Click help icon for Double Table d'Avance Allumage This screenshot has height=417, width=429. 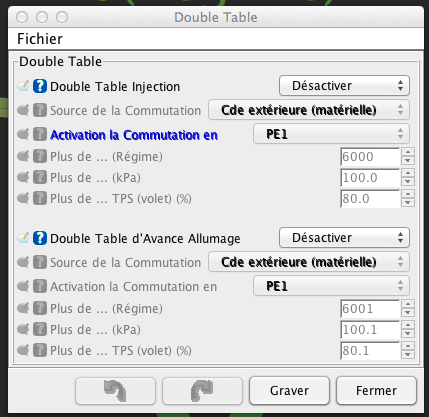pyautogui.click(x=40, y=238)
